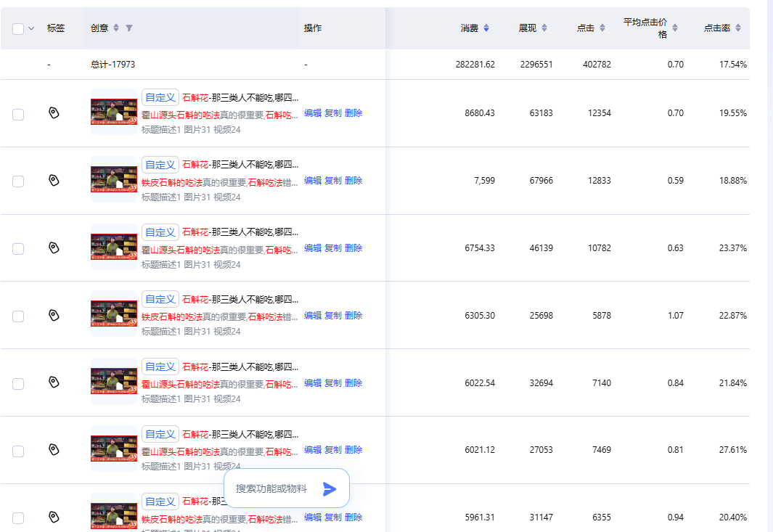The height and width of the screenshot is (532, 773).
Task: Expand the chevron beside the header checkbox
Action: click(31, 28)
